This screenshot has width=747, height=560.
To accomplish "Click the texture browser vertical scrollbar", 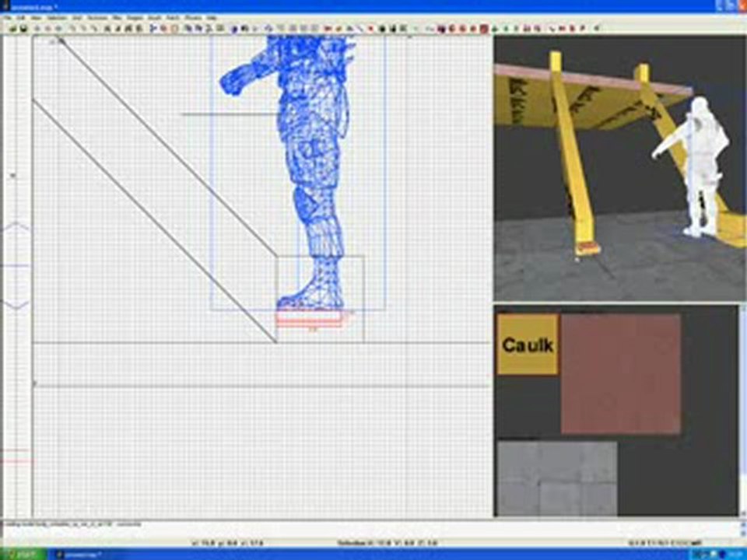I will [x=742, y=410].
